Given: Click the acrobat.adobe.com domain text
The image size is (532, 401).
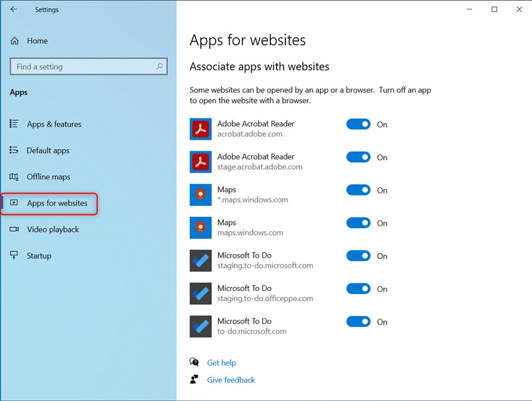Looking at the screenshot, I should point(250,134).
